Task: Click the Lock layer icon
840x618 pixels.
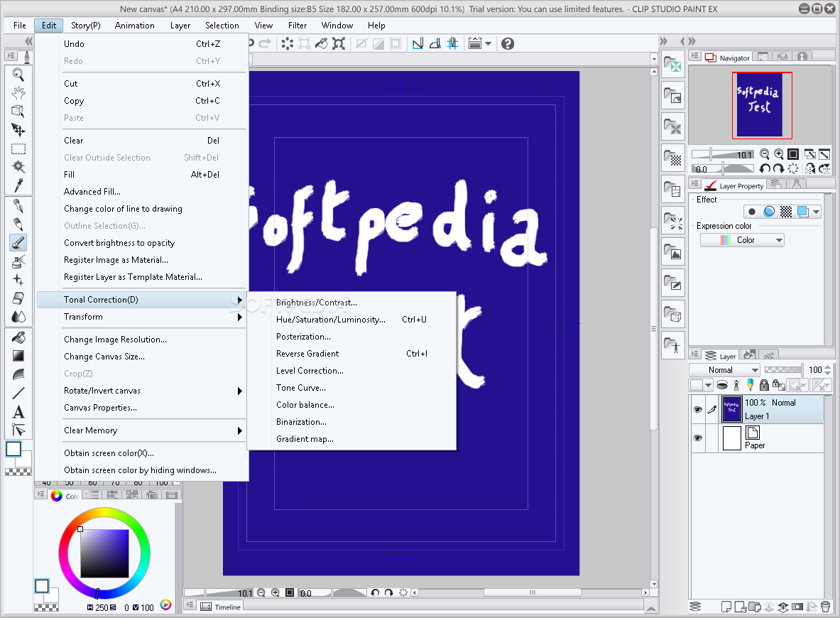Action: click(765, 385)
